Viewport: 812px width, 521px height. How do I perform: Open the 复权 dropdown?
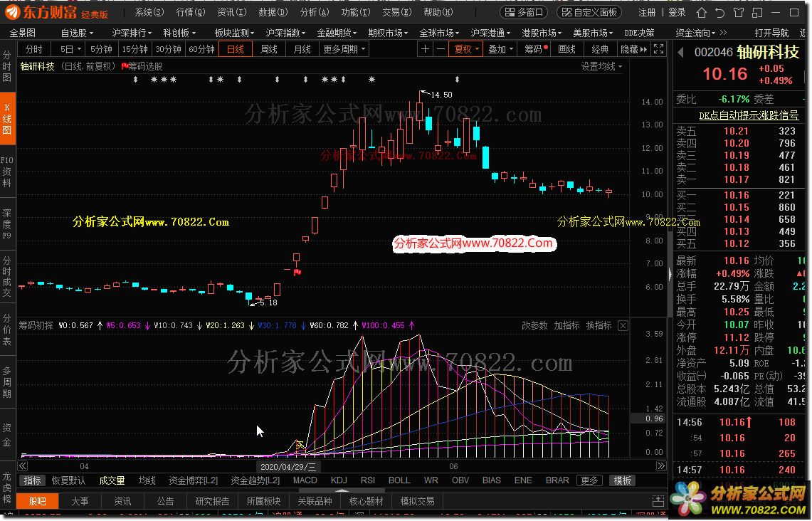(467, 49)
